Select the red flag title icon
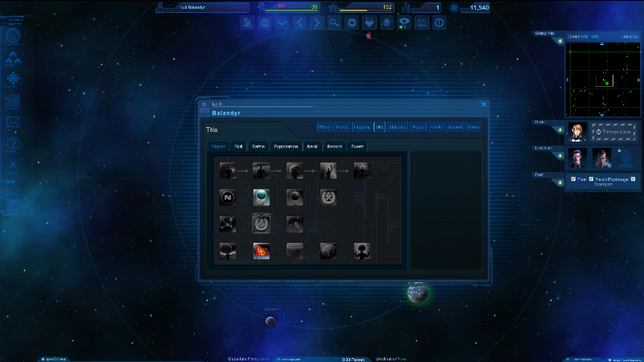Screen dimensions: 644x362 click(x=261, y=251)
